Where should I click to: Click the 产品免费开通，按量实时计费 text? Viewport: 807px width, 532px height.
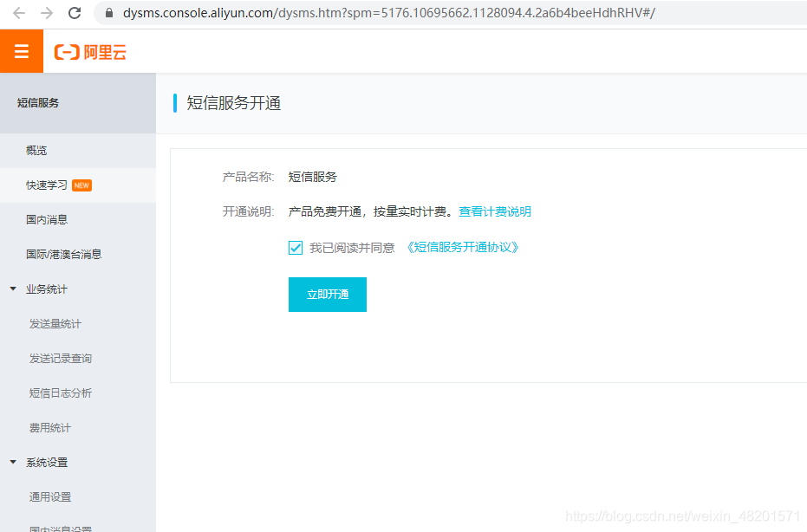pyautogui.click(x=371, y=211)
